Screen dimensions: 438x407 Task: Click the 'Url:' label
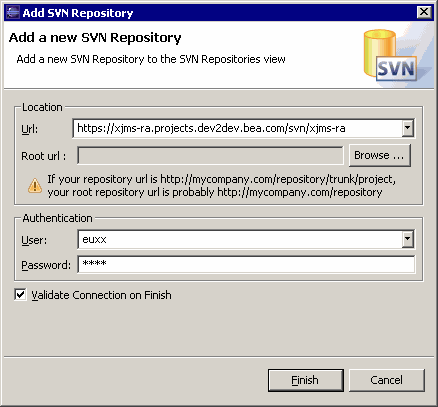click(x=30, y=129)
